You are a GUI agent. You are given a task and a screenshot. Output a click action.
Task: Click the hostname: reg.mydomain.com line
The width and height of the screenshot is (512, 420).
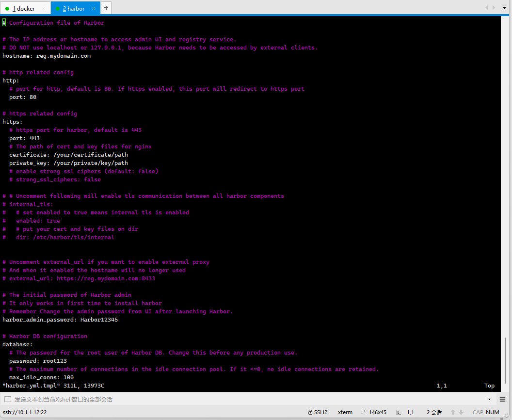coord(47,56)
